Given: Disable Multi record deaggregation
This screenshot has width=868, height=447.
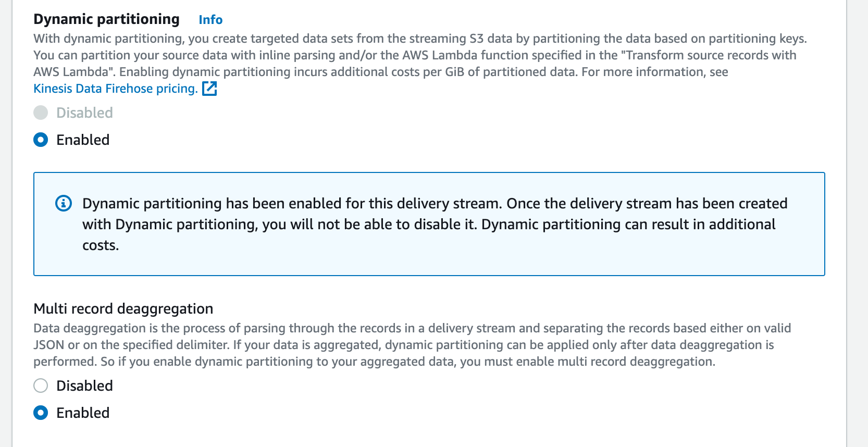Looking at the screenshot, I should [40, 386].
